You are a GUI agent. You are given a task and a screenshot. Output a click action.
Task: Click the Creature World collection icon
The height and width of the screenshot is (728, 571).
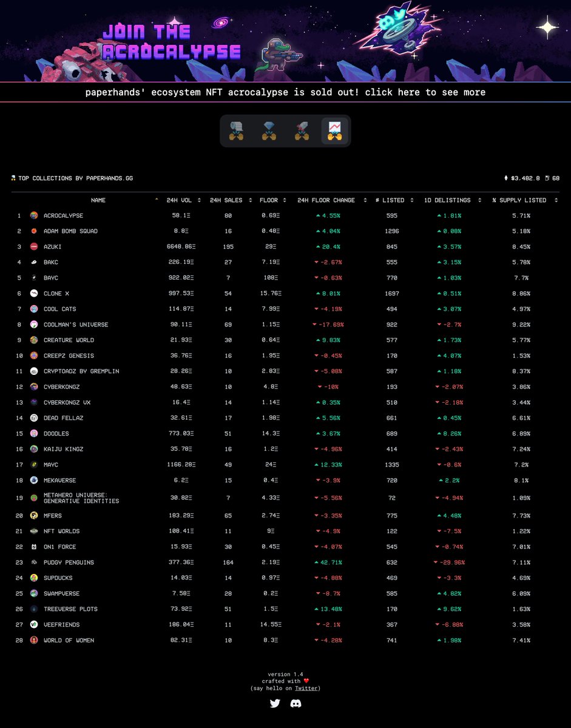point(34,340)
